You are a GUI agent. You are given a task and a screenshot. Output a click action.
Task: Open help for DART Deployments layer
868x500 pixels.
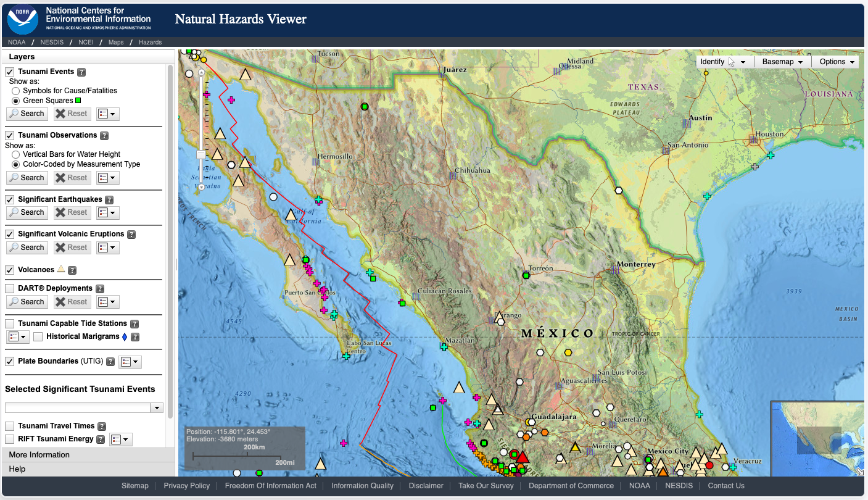pyautogui.click(x=100, y=289)
